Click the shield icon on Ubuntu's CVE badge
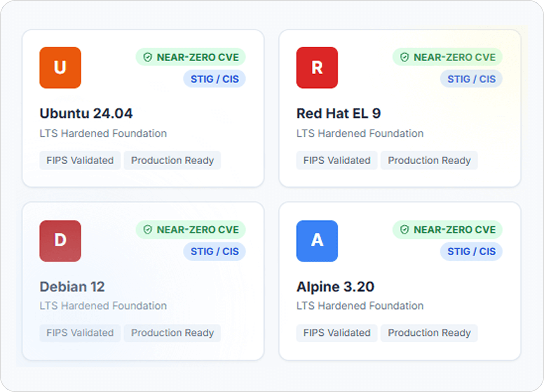Viewport: 544px width, 392px height. point(148,57)
